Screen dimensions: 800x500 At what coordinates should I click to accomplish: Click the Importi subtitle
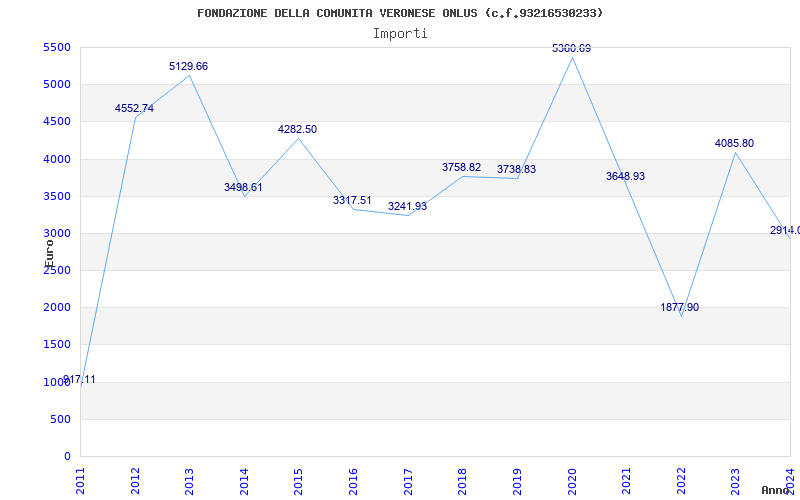pyautogui.click(x=400, y=34)
